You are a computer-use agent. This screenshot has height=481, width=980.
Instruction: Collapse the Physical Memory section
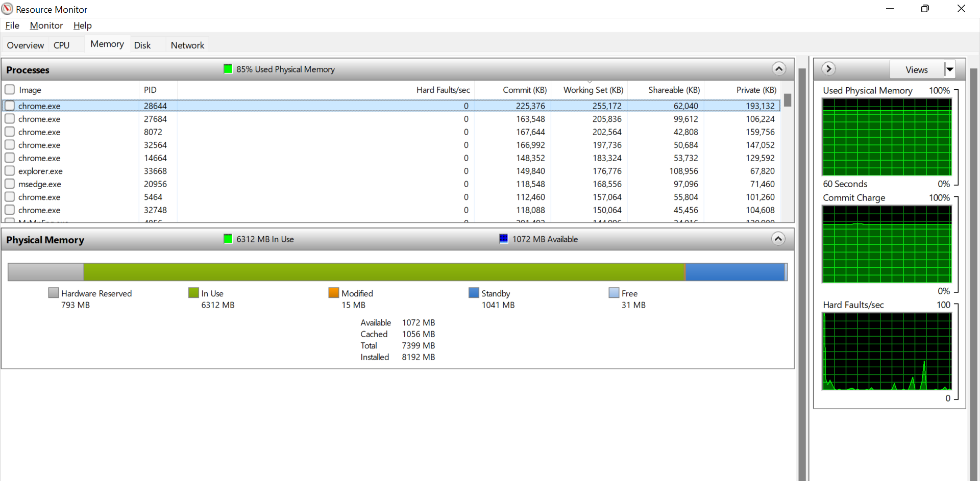(778, 239)
